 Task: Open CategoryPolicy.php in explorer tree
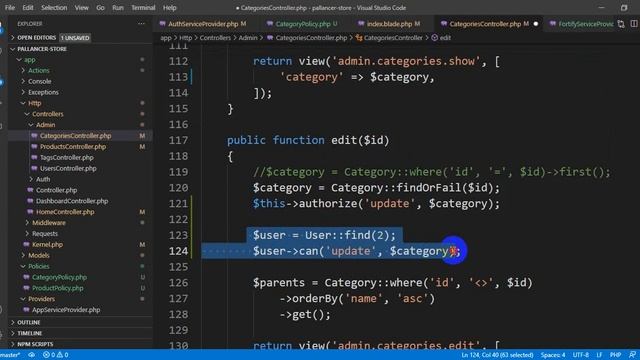59,277
